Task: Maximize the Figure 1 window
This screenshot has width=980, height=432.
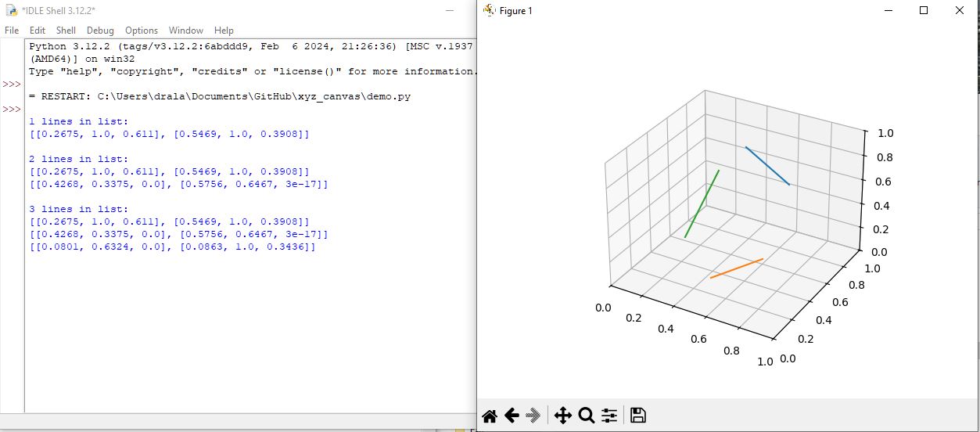Action: pyautogui.click(x=924, y=10)
